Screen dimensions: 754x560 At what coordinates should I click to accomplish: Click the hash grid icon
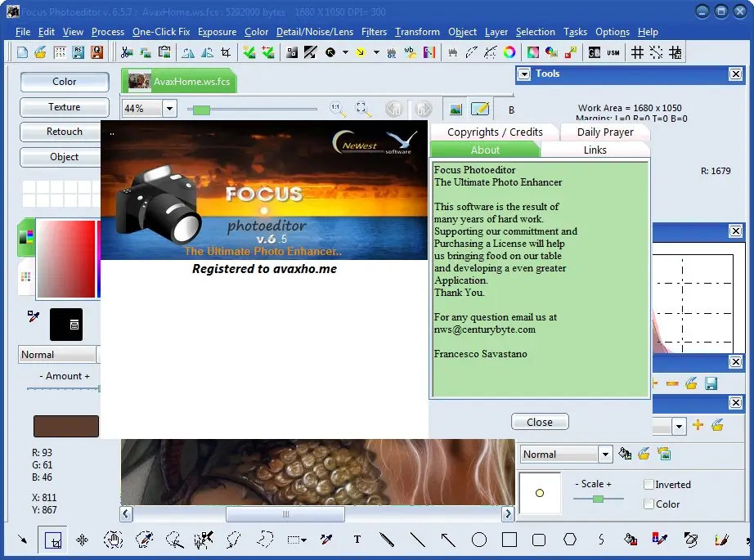tap(637, 52)
